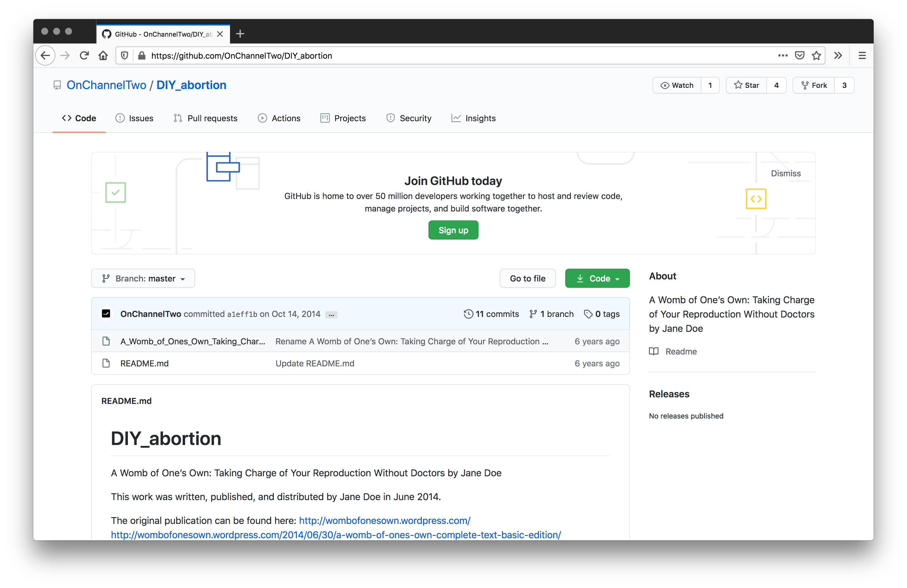Image resolution: width=907 pixels, height=588 pixels.
Task: Open the Insights tab
Action: click(x=474, y=119)
